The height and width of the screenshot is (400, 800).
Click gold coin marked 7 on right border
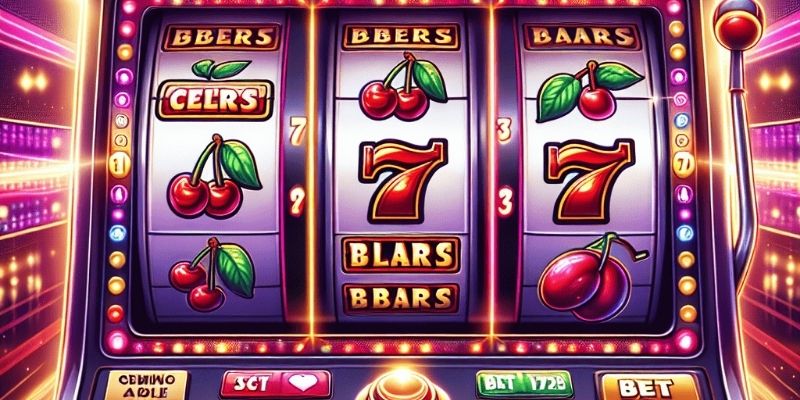[x=683, y=165]
